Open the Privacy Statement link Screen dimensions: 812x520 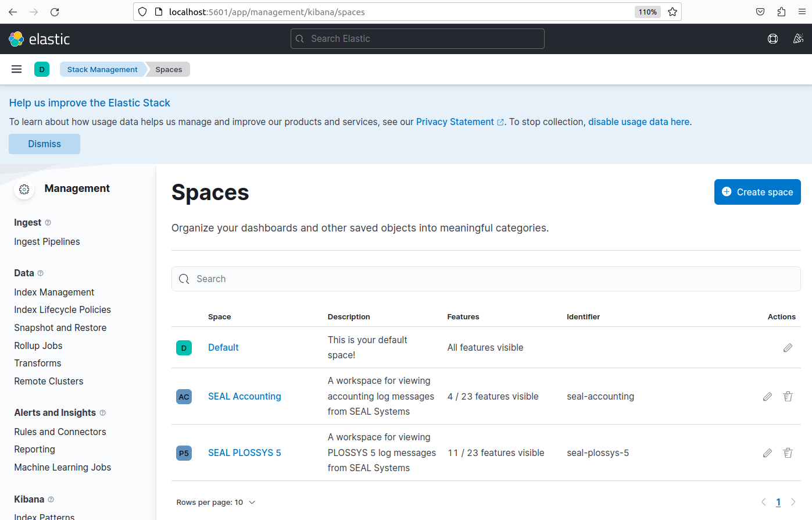click(455, 122)
